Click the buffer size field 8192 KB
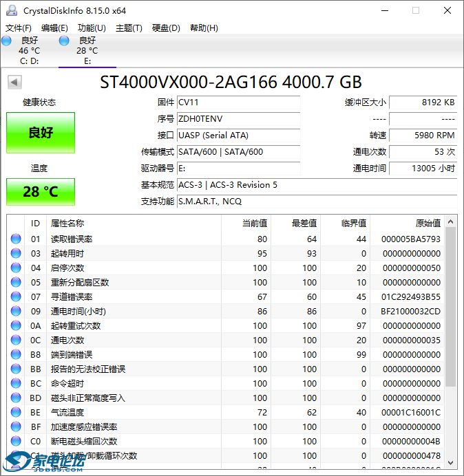The width and height of the screenshot is (464, 476). coord(423,102)
